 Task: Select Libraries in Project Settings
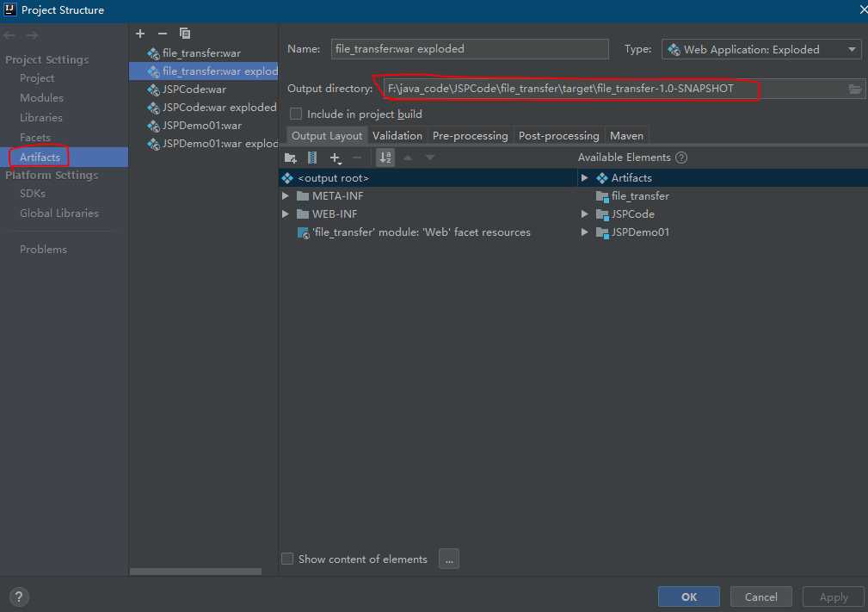41,118
